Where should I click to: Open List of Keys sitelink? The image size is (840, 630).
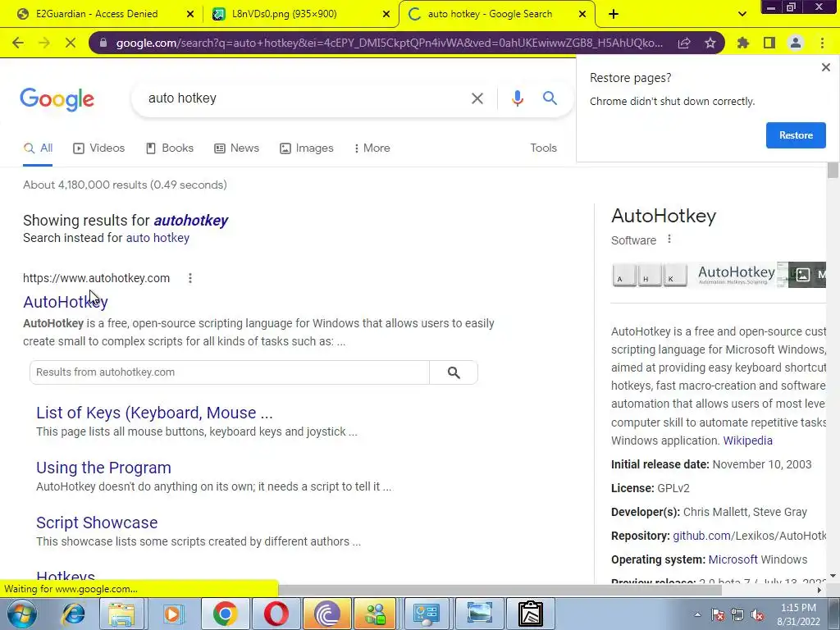(x=154, y=413)
